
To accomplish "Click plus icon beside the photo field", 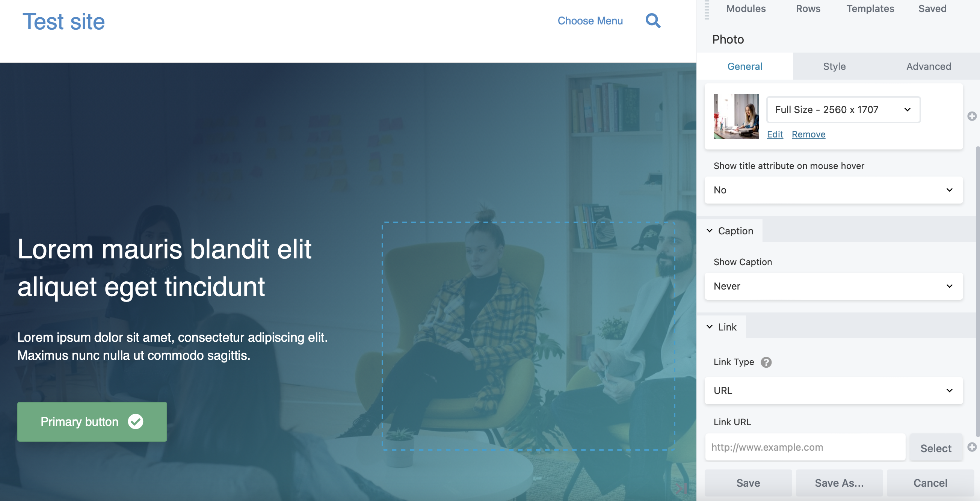I will 972,116.
